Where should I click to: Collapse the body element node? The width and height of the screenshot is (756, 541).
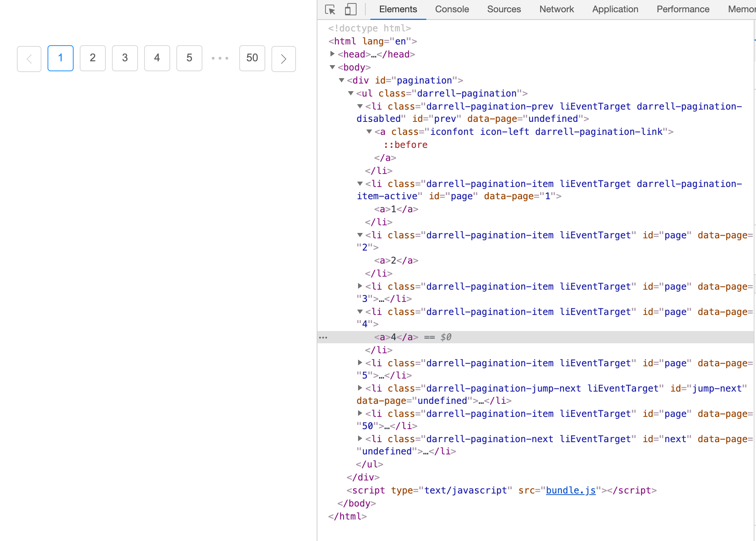[x=332, y=67]
